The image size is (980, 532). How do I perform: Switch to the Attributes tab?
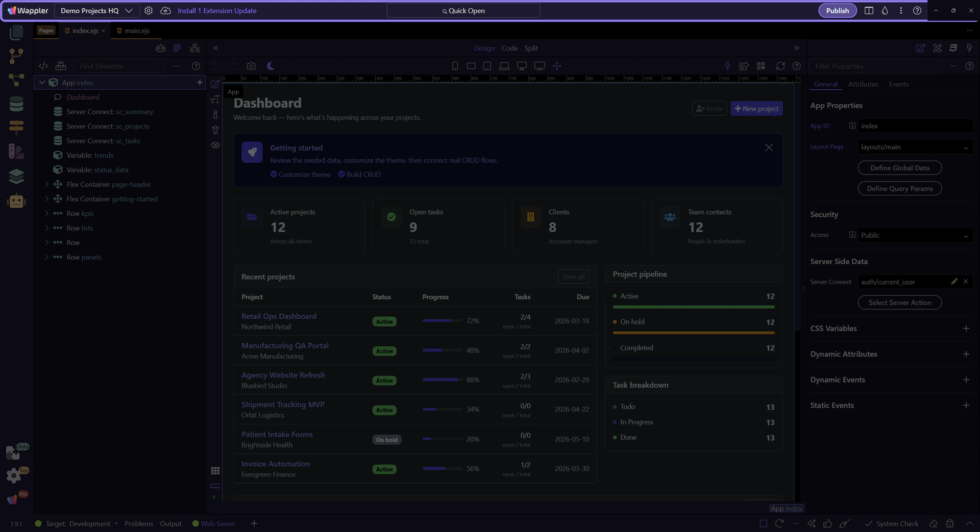[863, 84]
